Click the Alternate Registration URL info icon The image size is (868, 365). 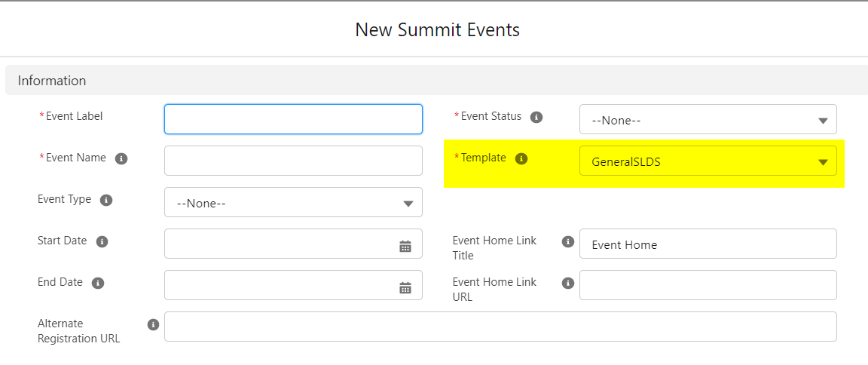pos(154,324)
